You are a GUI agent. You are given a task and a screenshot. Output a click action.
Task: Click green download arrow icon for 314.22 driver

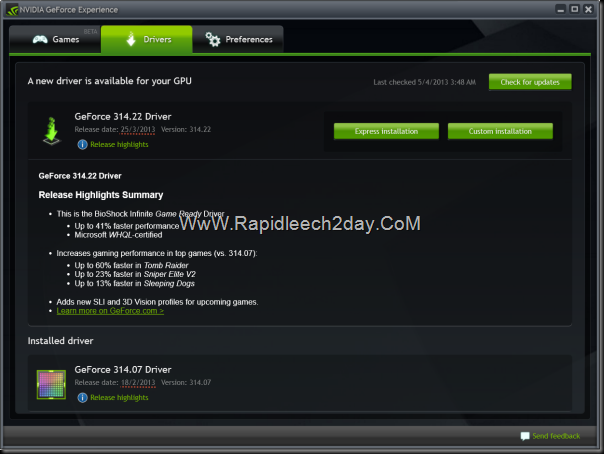click(x=52, y=131)
